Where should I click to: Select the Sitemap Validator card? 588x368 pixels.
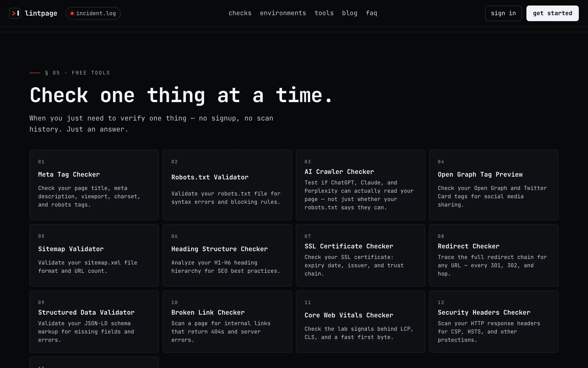click(x=94, y=255)
